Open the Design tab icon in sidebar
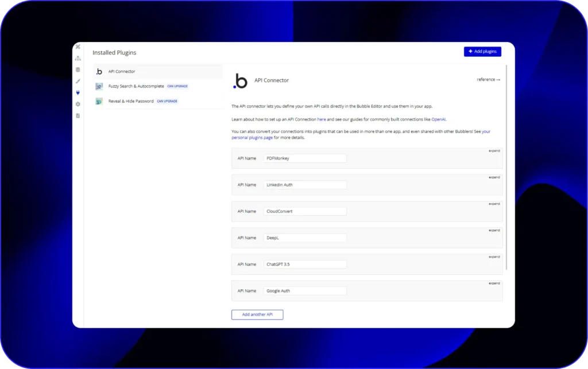 (x=78, y=46)
